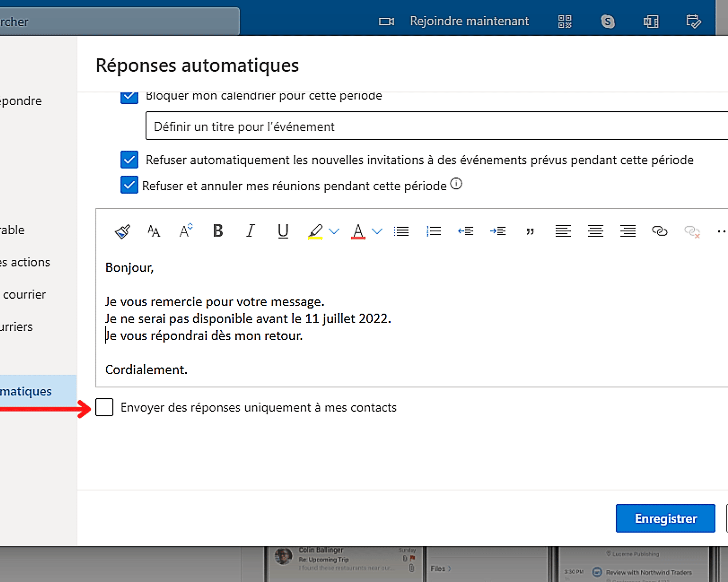Apply quote formatting
The height and width of the screenshot is (582, 728).
tap(530, 232)
